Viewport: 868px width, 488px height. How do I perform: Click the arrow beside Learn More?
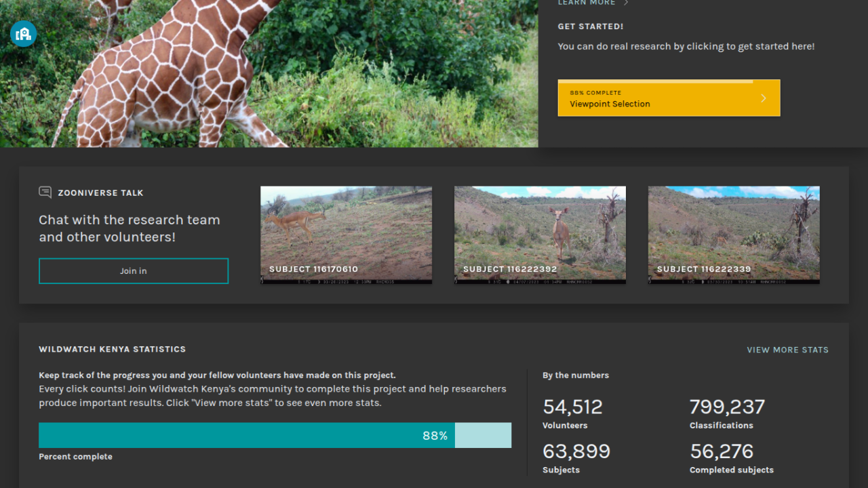[x=626, y=3]
